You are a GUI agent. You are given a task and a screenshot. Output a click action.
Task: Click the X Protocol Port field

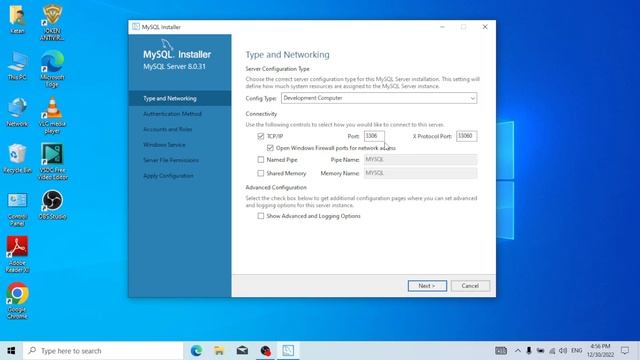coord(467,136)
